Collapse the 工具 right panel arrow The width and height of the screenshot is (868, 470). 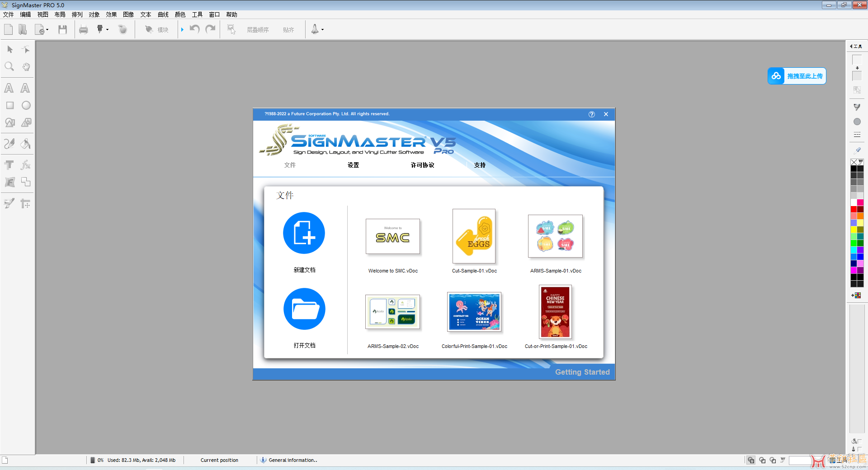(x=851, y=46)
